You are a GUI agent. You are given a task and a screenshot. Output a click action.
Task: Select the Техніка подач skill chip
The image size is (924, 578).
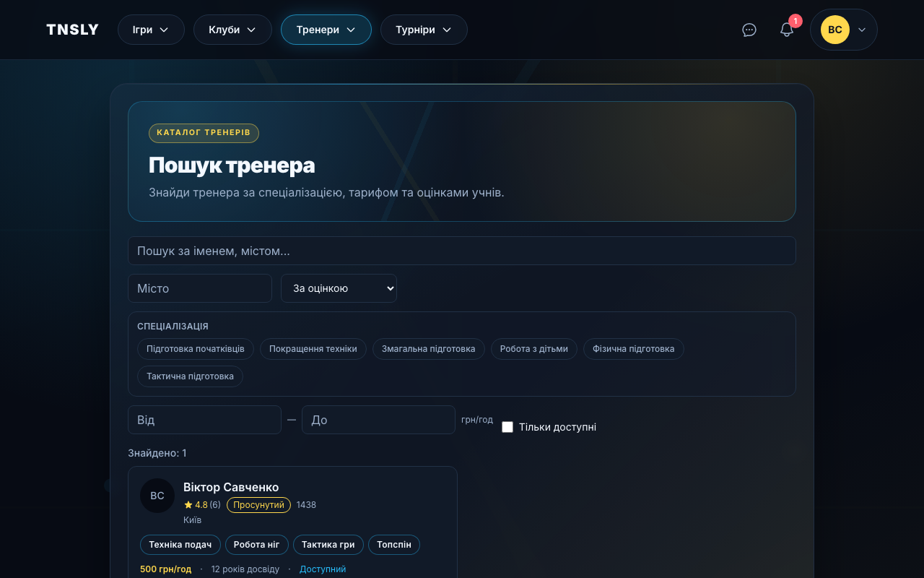pyautogui.click(x=180, y=544)
